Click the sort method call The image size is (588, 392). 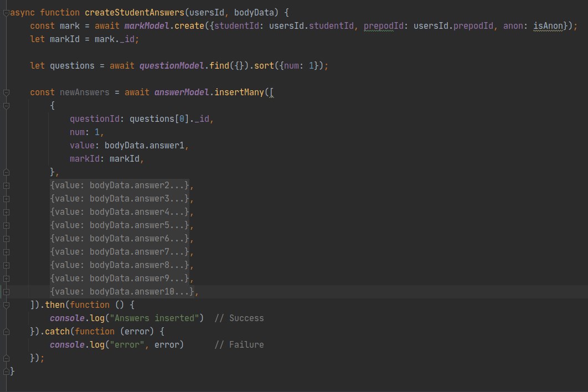pyautogui.click(x=264, y=66)
